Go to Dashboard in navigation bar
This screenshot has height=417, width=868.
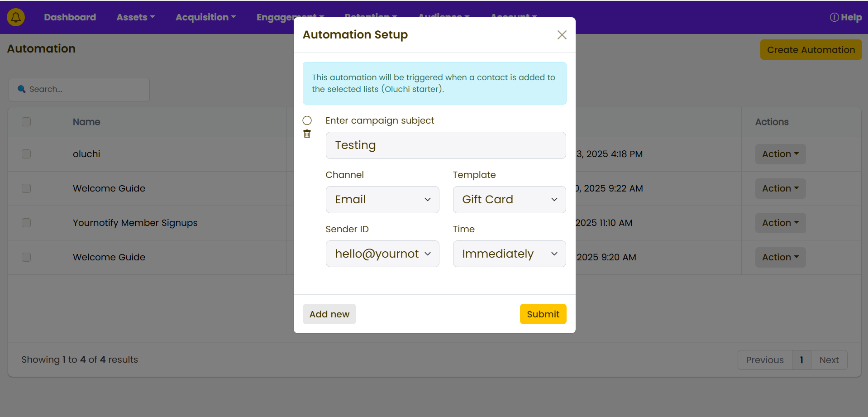point(70,17)
